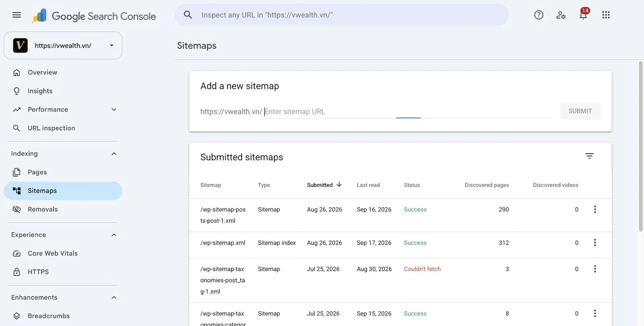The image size is (644, 326).
Task: Click the page vertical scrollbar
Action: coord(641,147)
